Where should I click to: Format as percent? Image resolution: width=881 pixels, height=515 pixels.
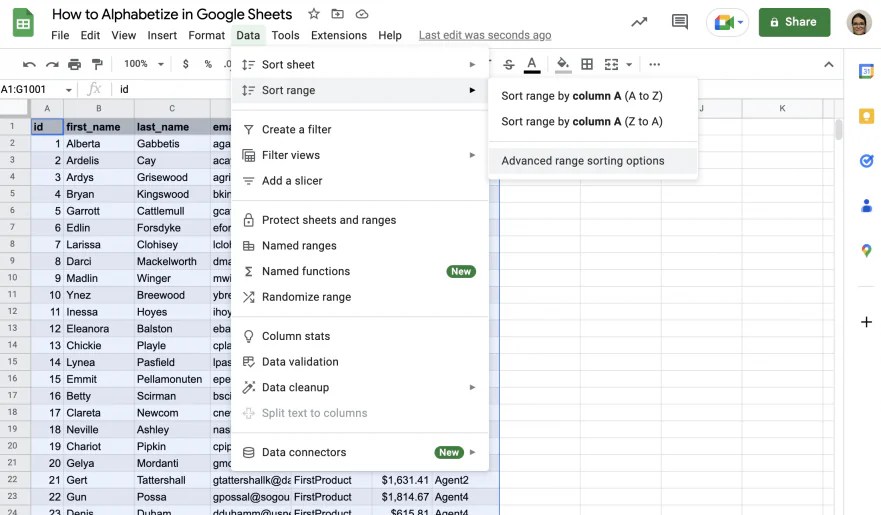[208, 64]
